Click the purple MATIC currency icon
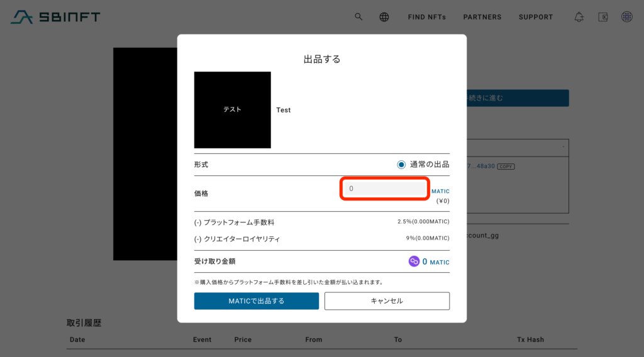Viewport: 644px width, 357px height. coord(414,261)
